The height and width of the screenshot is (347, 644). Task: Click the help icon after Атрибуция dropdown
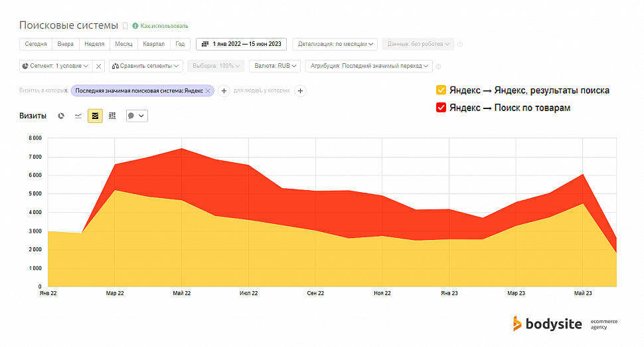(438, 66)
